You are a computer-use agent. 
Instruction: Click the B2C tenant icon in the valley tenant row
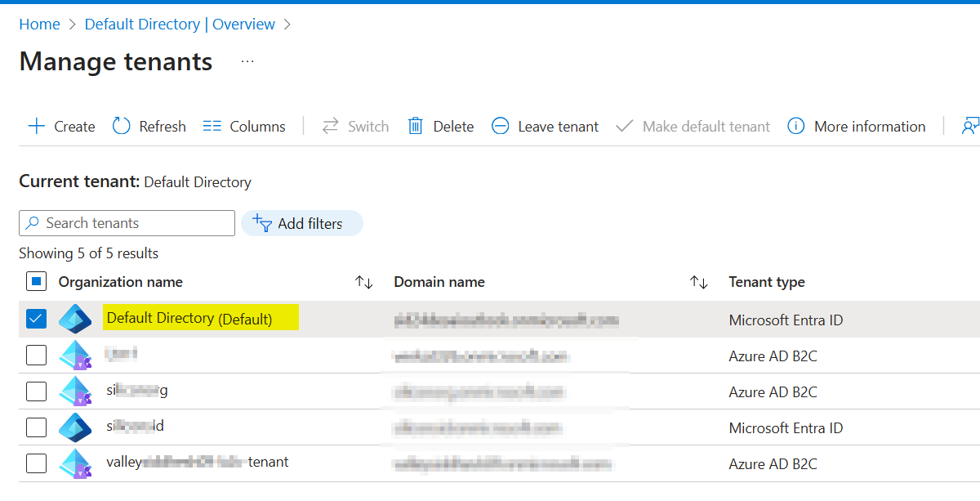point(75,463)
